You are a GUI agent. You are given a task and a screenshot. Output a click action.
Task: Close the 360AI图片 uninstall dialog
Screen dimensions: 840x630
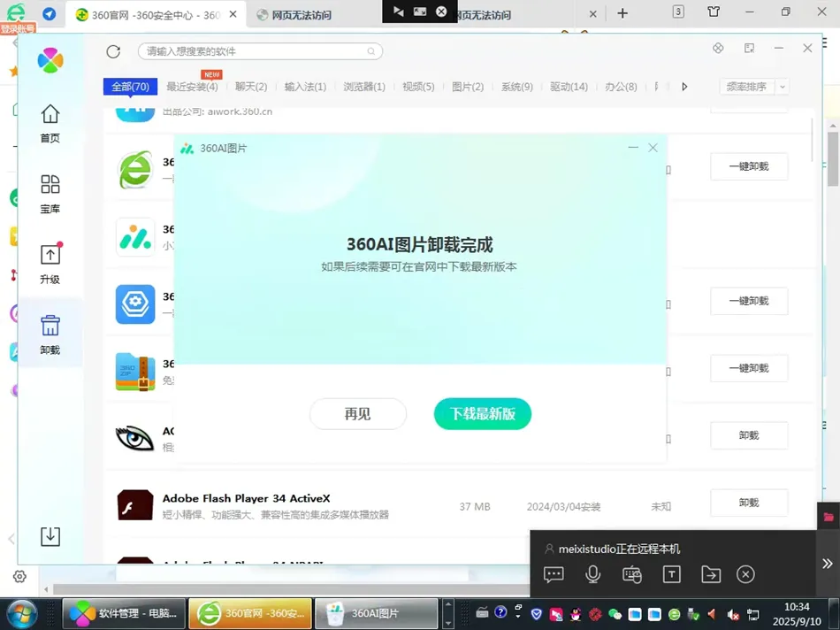[653, 148]
